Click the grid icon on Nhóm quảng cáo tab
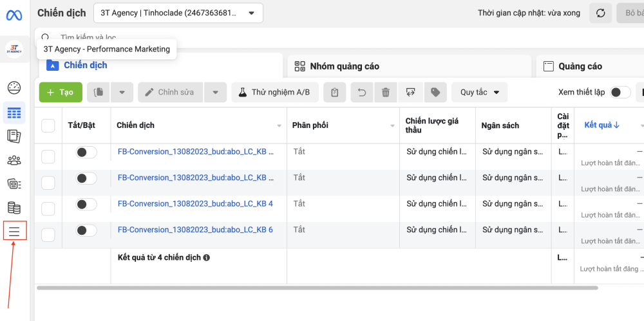 301,66
